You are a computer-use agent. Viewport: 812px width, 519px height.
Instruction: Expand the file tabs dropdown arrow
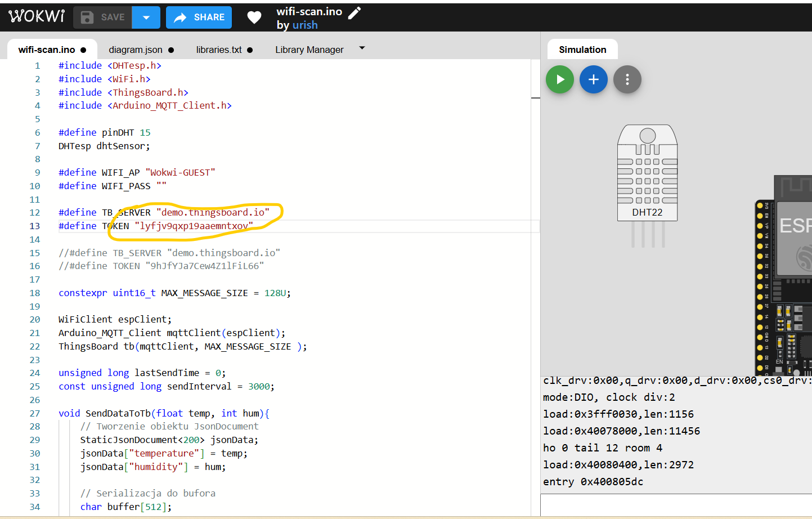coord(362,48)
